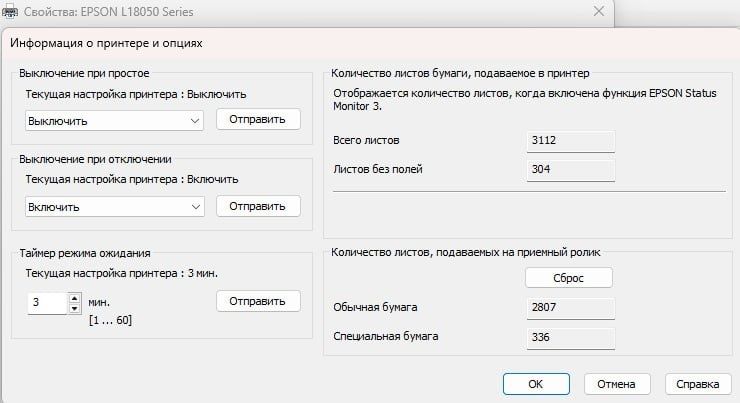Click the printer icon in title bar
The width and height of the screenshot is (740, 403).
point(10,12)
